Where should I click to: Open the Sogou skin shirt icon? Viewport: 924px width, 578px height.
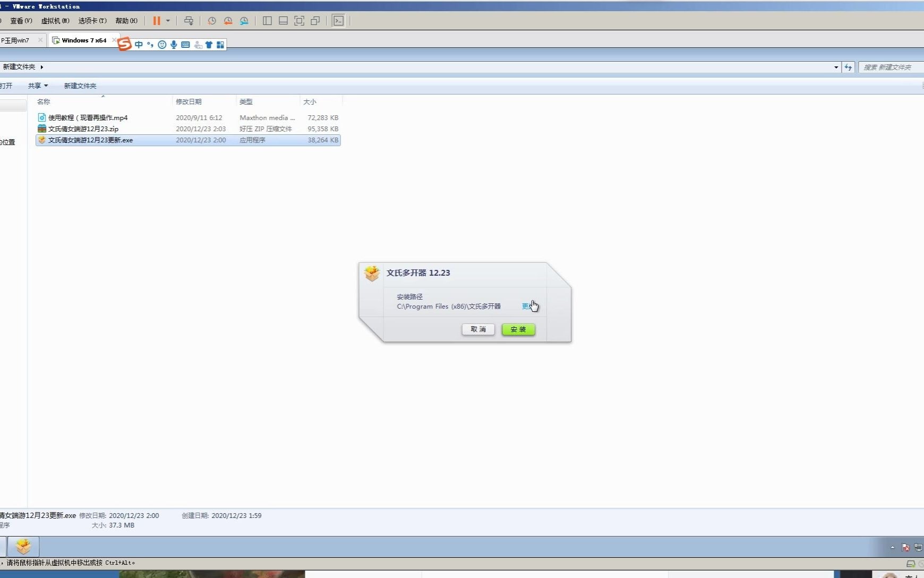point(209,45)
